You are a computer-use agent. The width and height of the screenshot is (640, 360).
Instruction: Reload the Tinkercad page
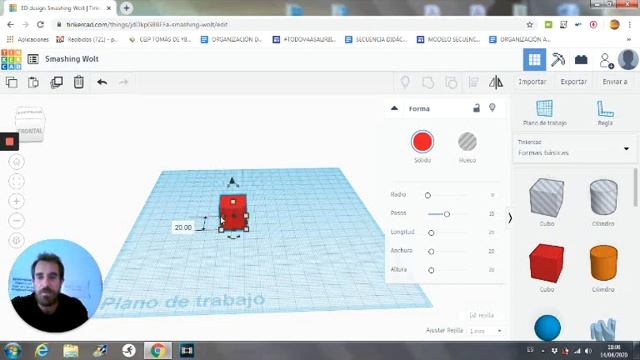click(x=40, y=24)
